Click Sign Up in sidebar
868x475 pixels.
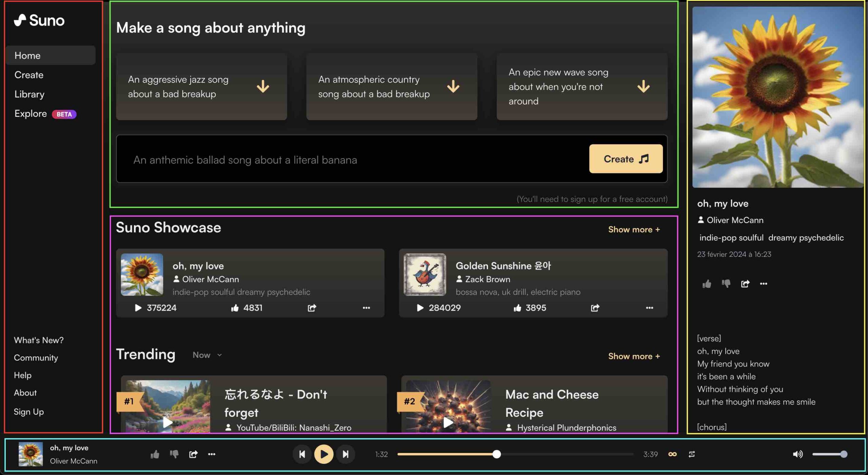click(29, 412)
